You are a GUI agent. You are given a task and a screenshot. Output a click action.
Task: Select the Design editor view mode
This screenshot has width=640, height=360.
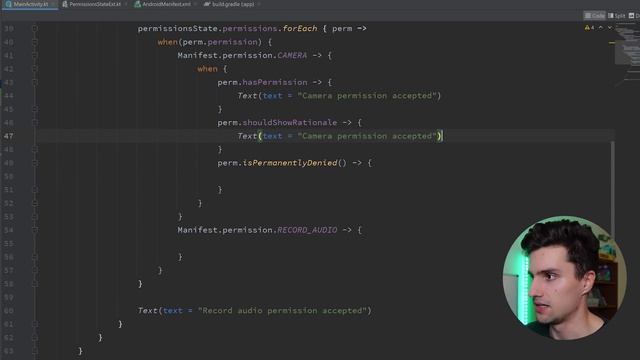[634, 16]
